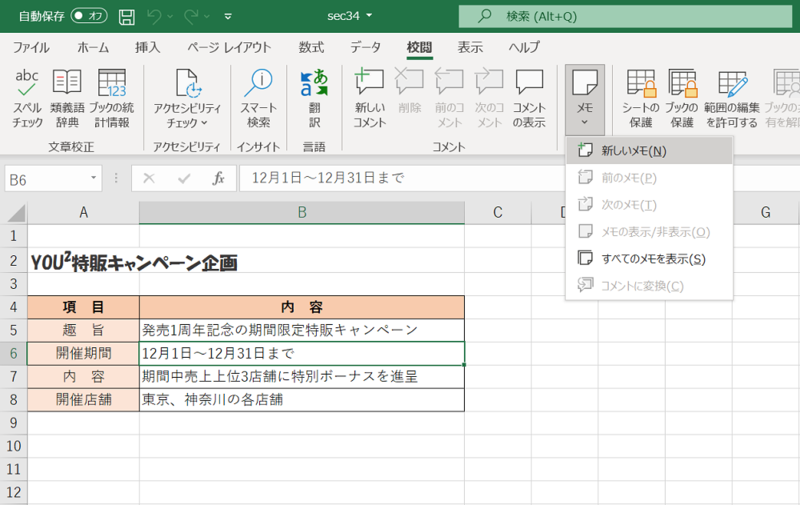Open the ファイル tab
The width and height of the screenshot is (800, 505).
tap(31, 47)
